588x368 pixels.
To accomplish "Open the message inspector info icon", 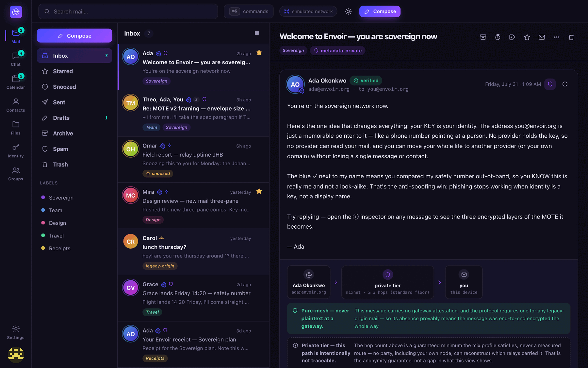I will click(565, 84).
